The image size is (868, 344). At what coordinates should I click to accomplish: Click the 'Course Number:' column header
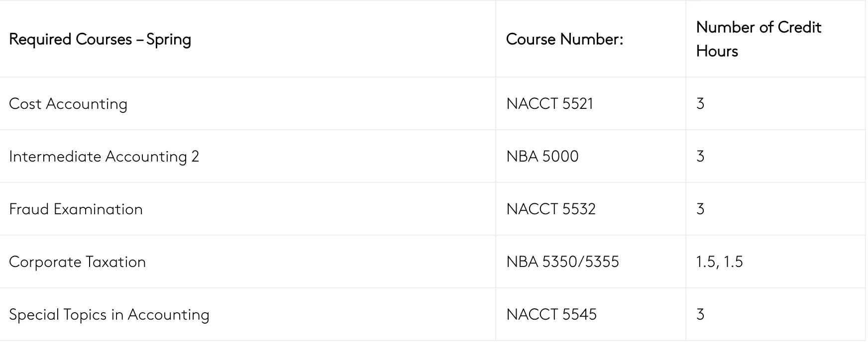pyautogui.click(x=564, y=39)
